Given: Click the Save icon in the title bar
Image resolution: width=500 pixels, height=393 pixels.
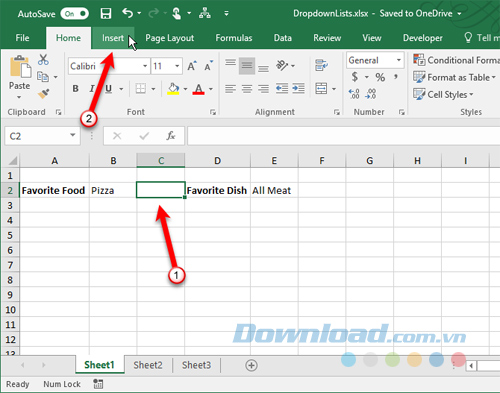Looking at the screenshot, I should point(106,13).
